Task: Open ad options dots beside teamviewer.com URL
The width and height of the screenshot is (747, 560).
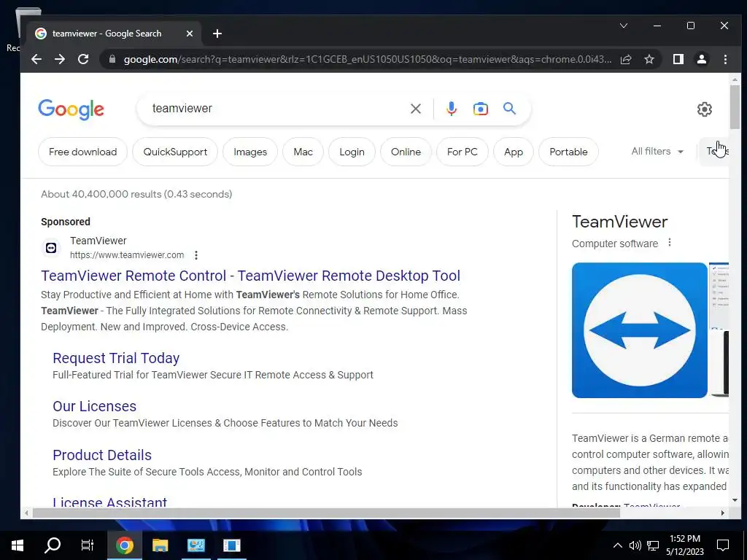Action: [x=196, y=255]
